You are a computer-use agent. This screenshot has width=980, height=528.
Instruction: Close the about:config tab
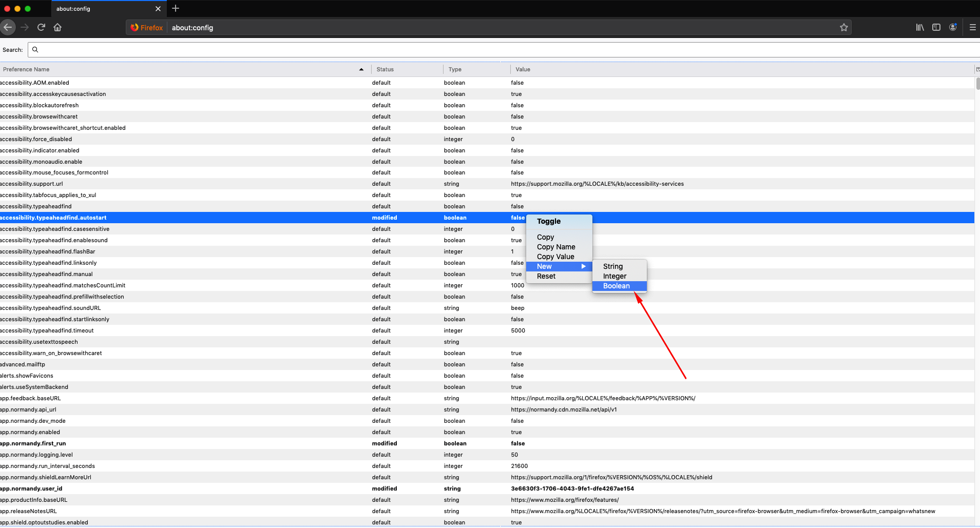point(158,9)
